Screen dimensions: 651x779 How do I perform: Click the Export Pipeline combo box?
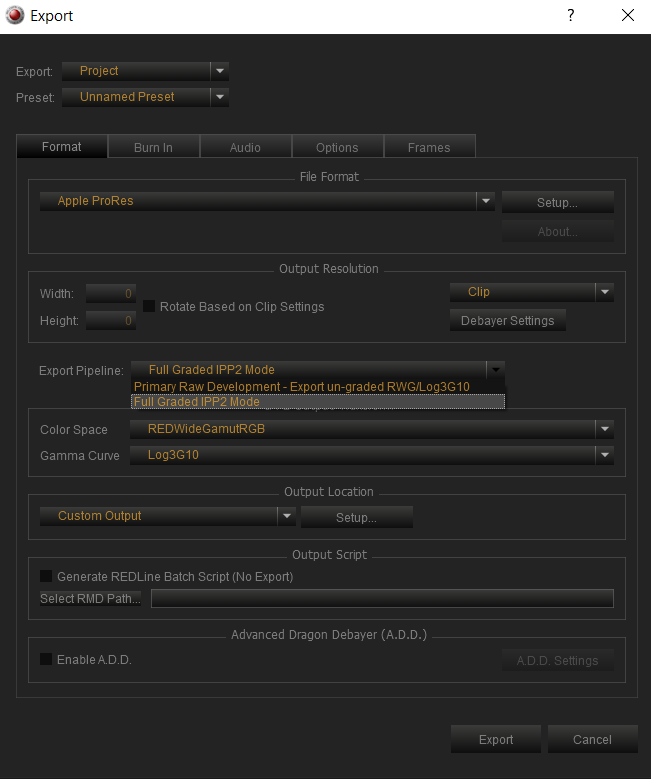click(318, 370)
